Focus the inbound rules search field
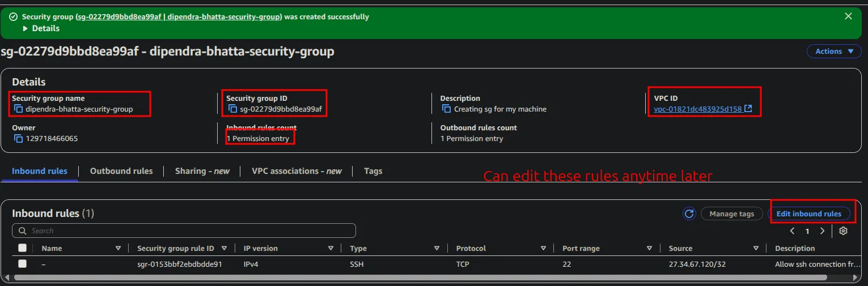Viewport: 868px width, 286px height. coord(184,230)
